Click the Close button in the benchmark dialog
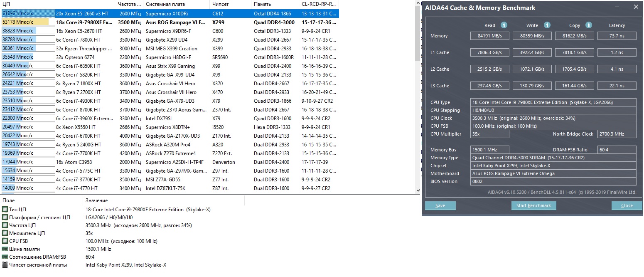644x277 pixels. [627, 205]
